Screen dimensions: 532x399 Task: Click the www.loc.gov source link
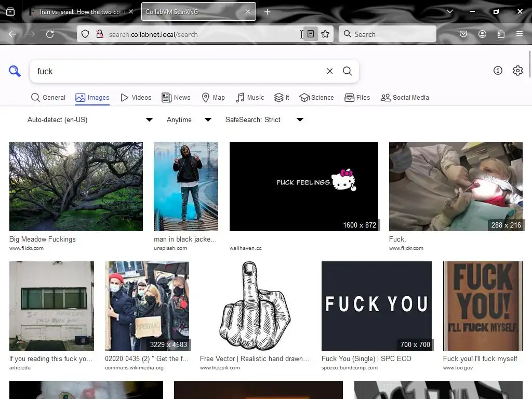[458, 368]
